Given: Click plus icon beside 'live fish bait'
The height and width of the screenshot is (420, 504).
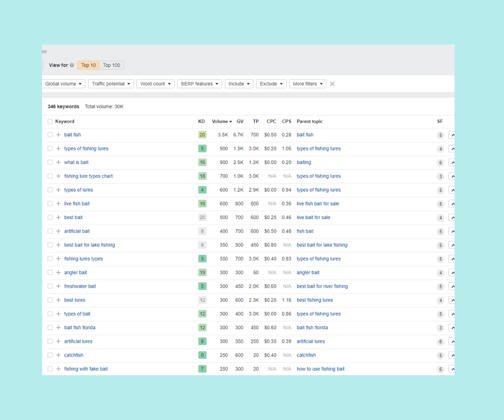Looking at the screenshot, I should 58,203.
